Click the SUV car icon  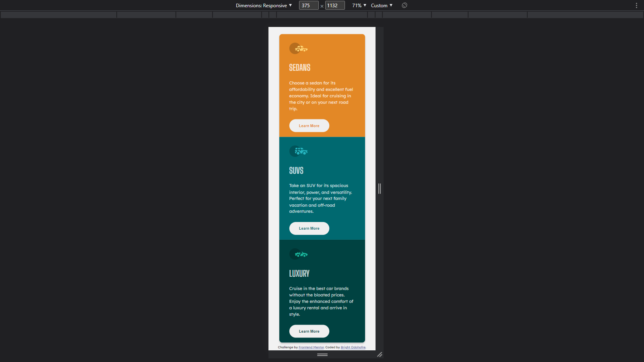pyautogui.click(x=299, y=151)
